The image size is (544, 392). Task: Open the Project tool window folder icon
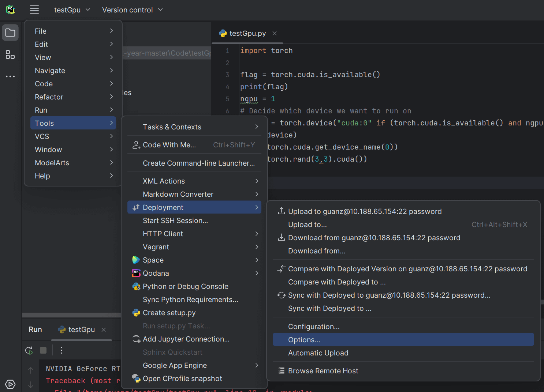[x=10, y=33]
